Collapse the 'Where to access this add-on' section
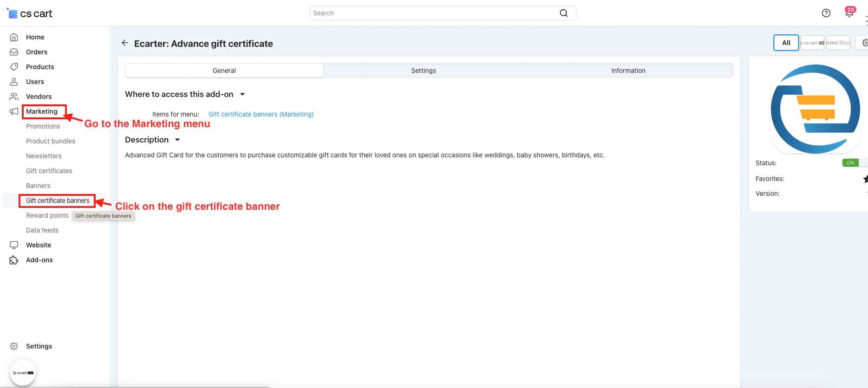868x388 pixels. coord(242,94)
